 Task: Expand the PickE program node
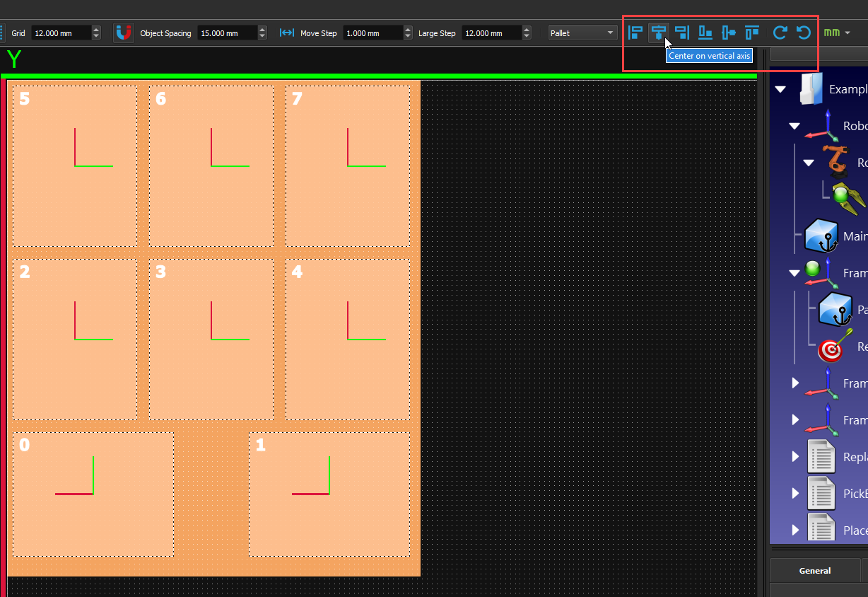pos(795,493)
